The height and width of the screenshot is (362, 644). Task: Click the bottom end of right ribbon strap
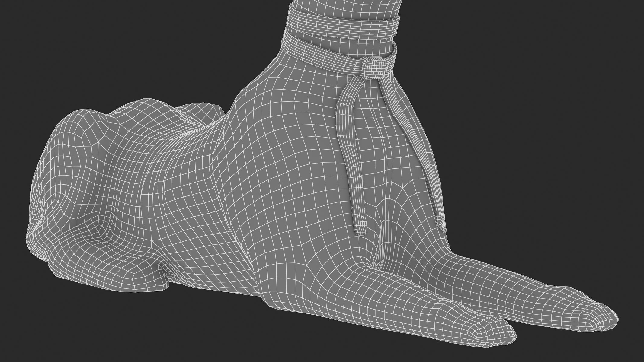441,226
